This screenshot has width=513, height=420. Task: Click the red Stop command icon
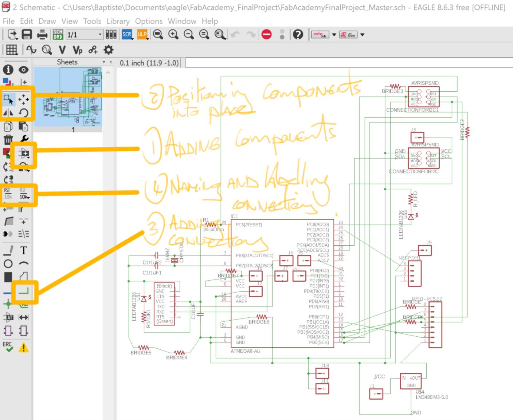(x=267, y=35)
